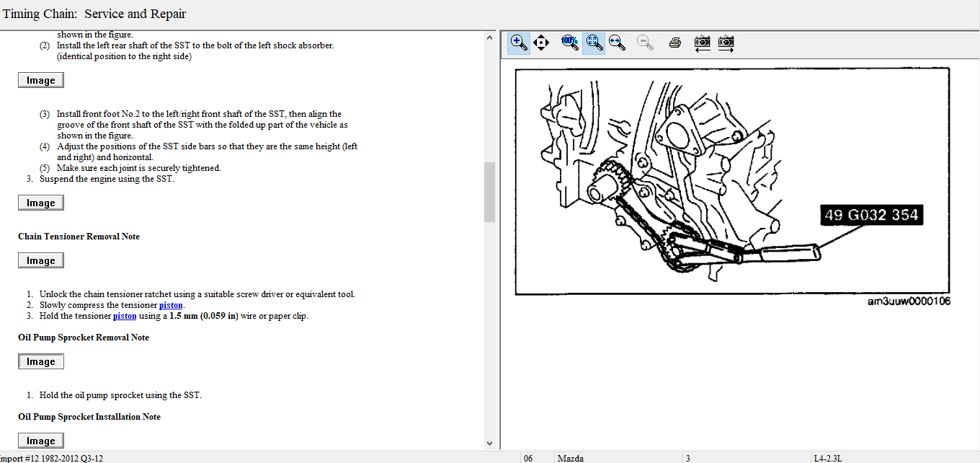Image resolution: width=980 pixels, height=463 pixels.
Task: Click 'Unlock the chain tensioner ratchet' step
Action: click(x=197, y=294)
